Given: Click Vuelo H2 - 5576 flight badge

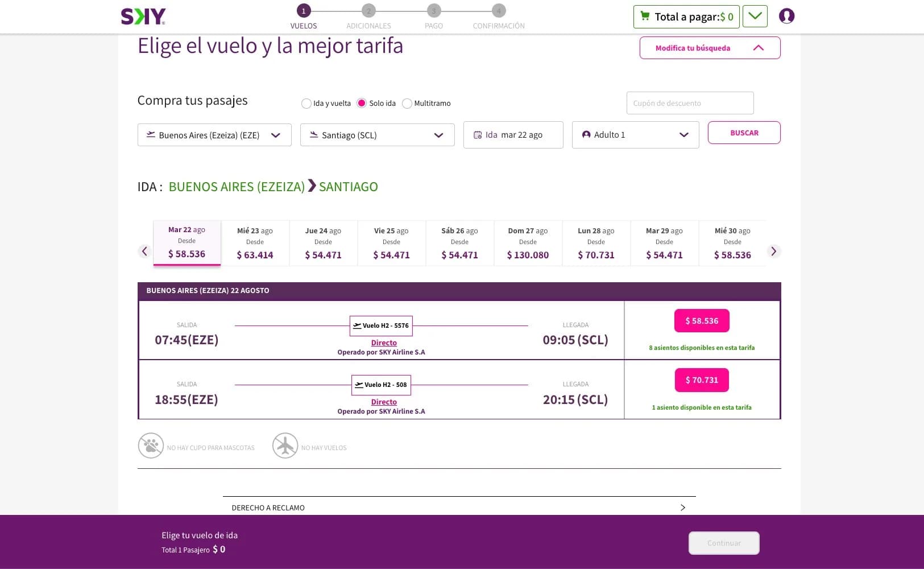Looking at the screenshot, I should pos(381,326).
